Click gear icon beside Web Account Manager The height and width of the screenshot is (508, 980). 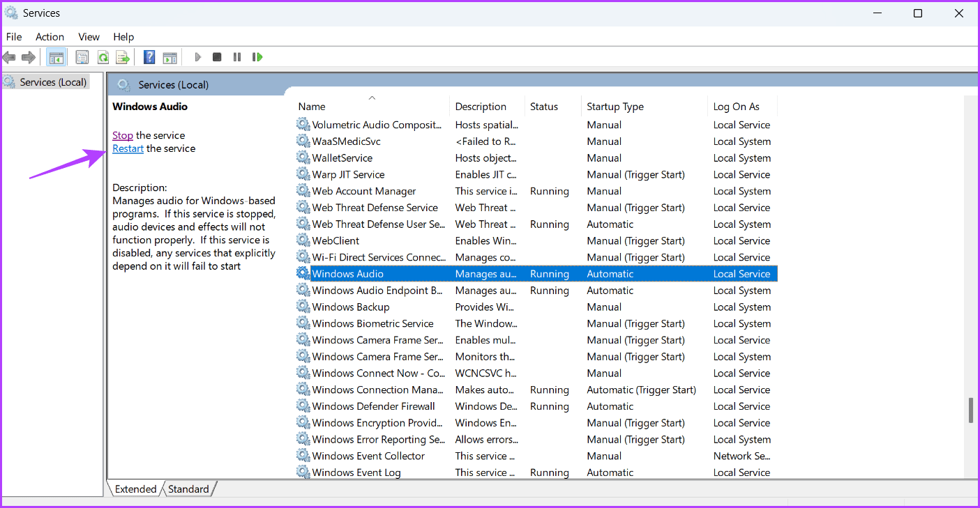click(x=303, y=191)
